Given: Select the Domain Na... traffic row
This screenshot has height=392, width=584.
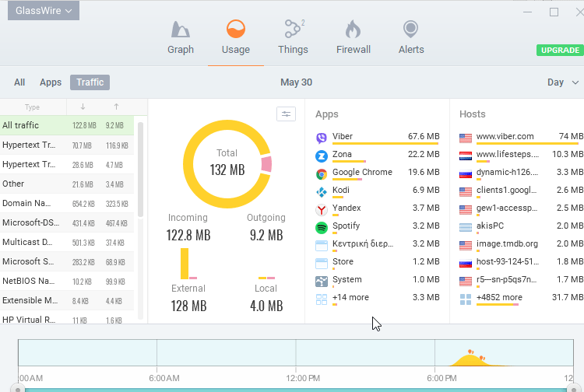Looking at the screenshot, I should [x=67, y=203].
